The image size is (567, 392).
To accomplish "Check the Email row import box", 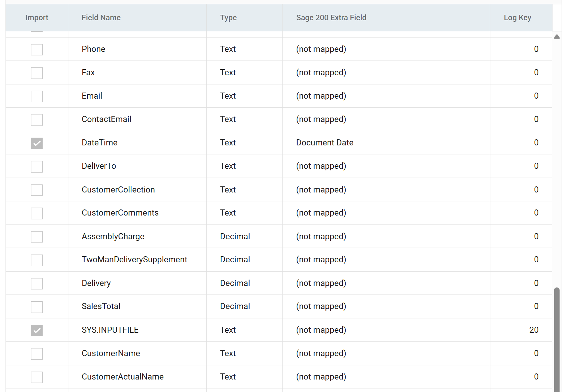I will (37, 96).
